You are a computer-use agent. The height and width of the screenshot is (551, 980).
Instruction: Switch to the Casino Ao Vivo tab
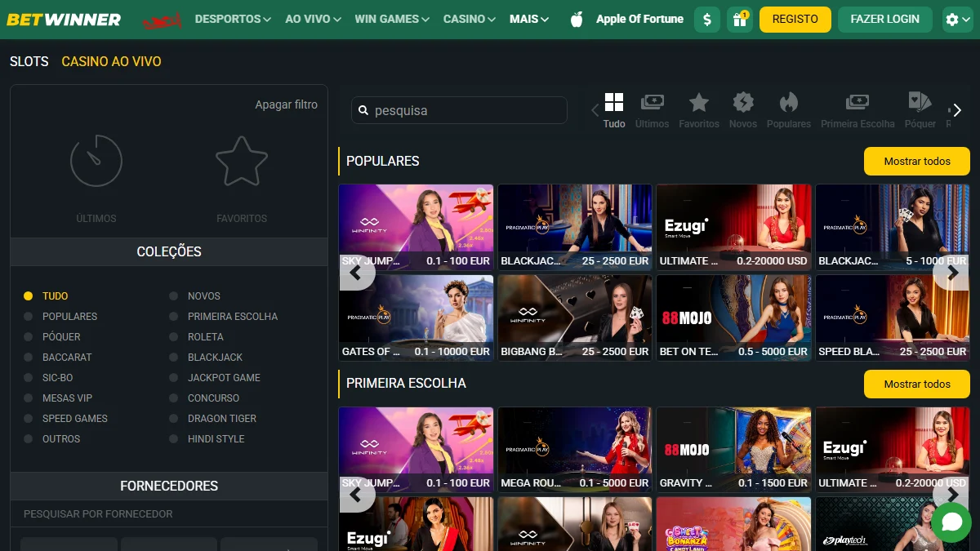click(111, 61)
